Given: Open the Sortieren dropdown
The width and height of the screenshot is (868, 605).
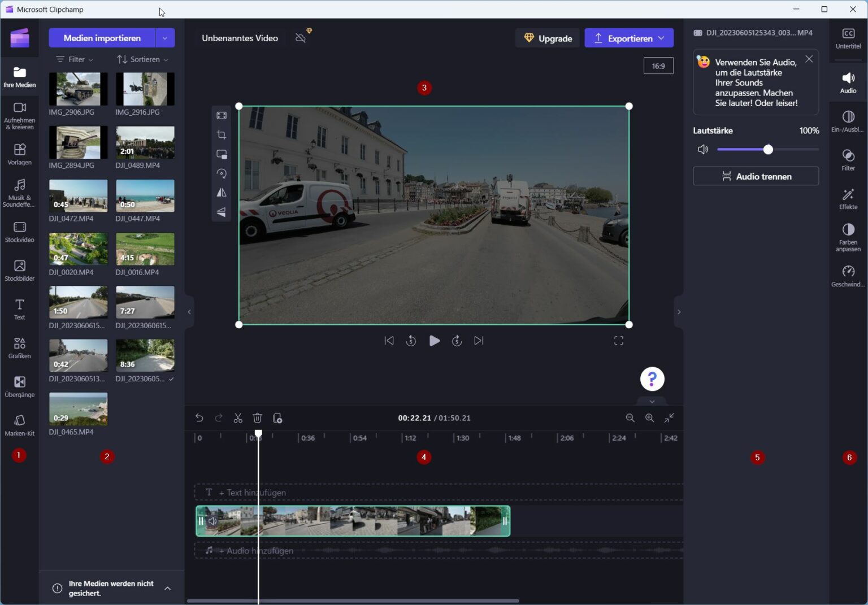Looking at the screenshot, I should point(142,59).
